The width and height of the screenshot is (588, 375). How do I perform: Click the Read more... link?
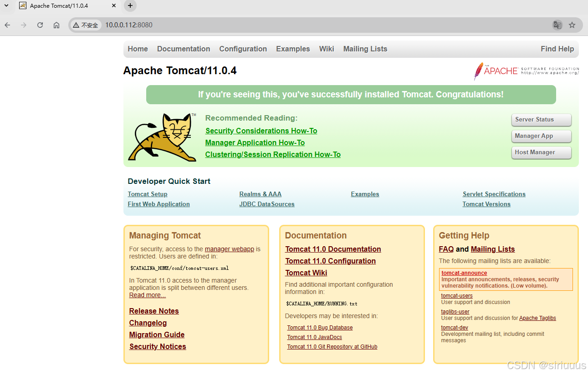click(148, 295)
